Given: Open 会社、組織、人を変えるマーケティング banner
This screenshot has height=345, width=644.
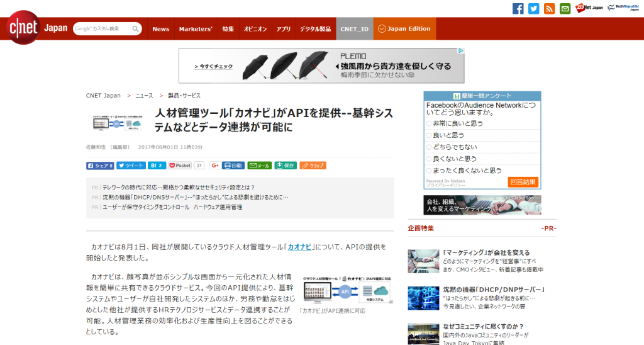Looking at the screenshot, I should pos(482,205).
